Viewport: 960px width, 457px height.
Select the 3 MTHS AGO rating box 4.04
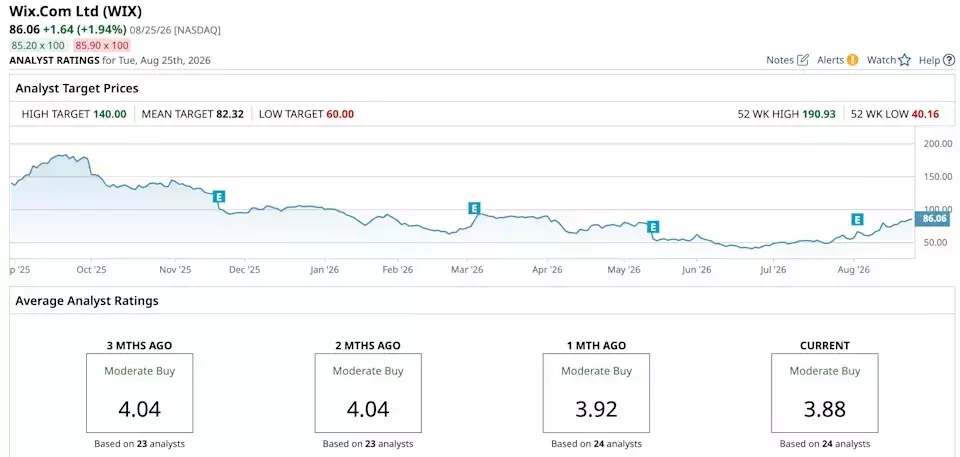(x=140, y=393)
